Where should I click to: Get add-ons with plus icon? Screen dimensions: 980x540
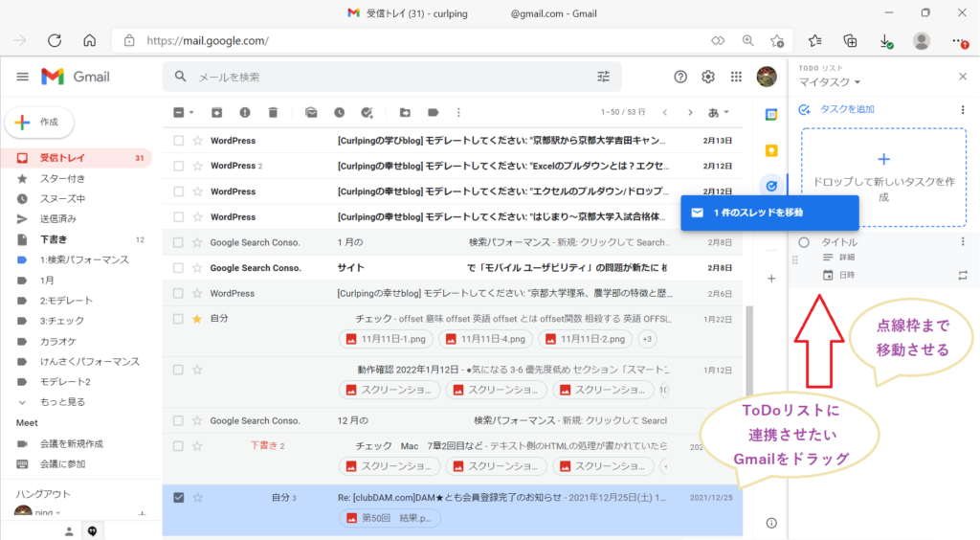[x=771, y=279]
